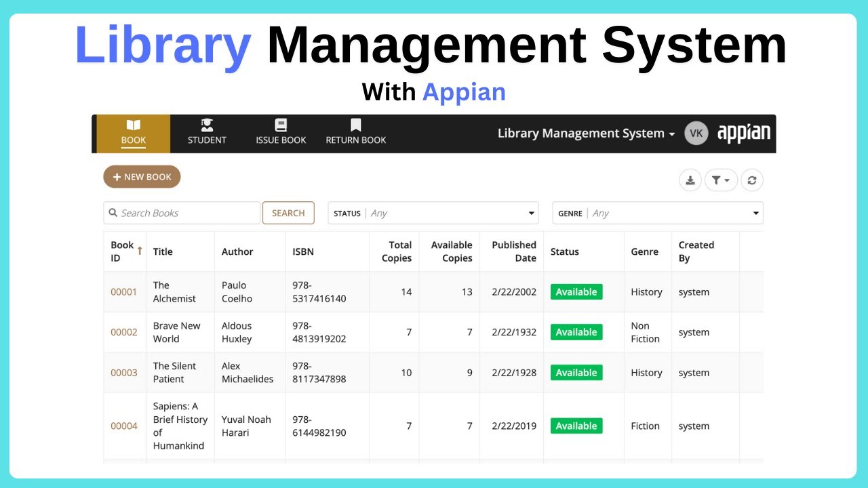Sort by Title column header
The width and height of the screenshot is (868, 488).
(163, 251)
